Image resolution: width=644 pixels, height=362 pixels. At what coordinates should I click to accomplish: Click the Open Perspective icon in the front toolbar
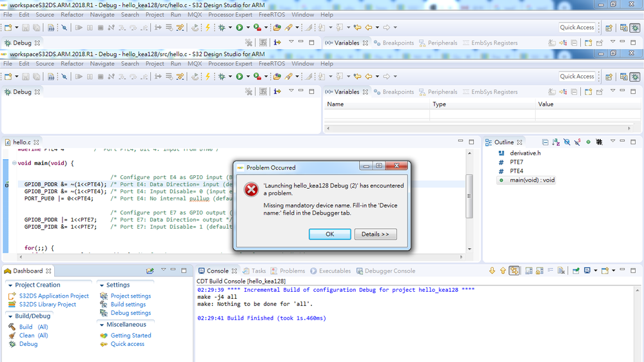point(609,77)
